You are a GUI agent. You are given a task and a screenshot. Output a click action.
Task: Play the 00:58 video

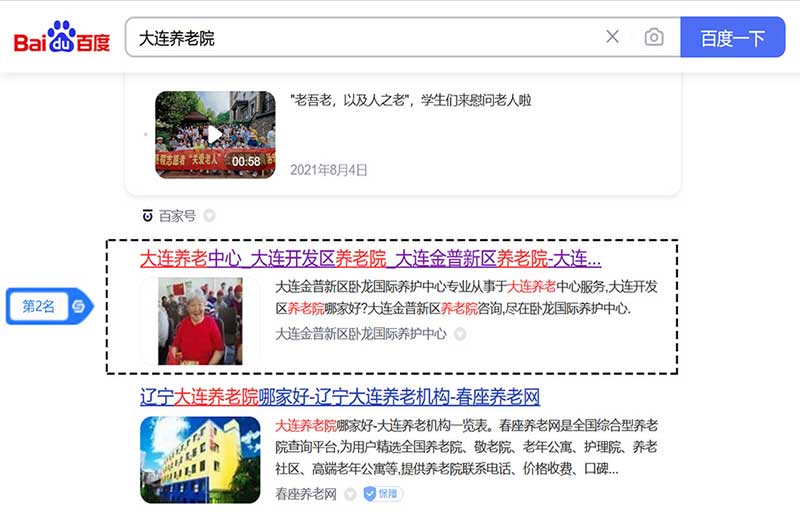click(215, 134)
